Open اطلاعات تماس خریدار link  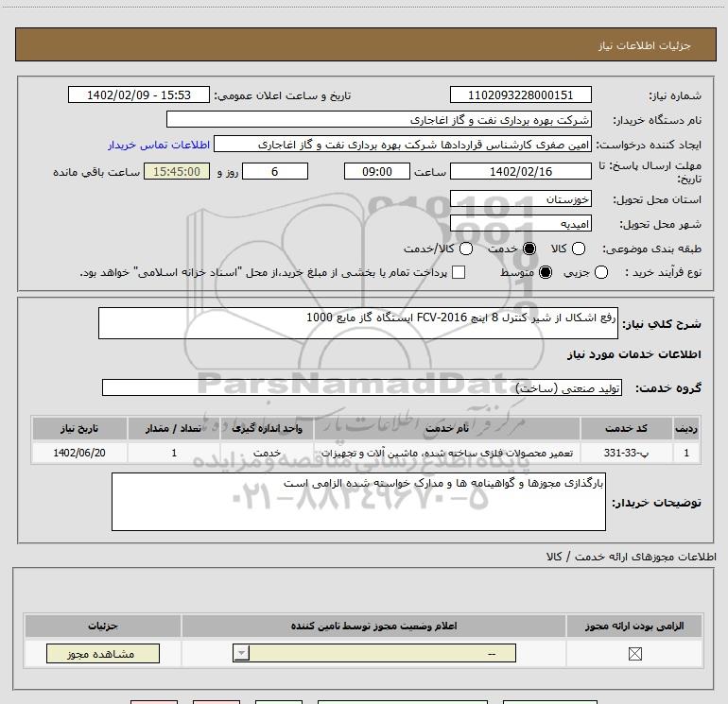pos(159,145)
